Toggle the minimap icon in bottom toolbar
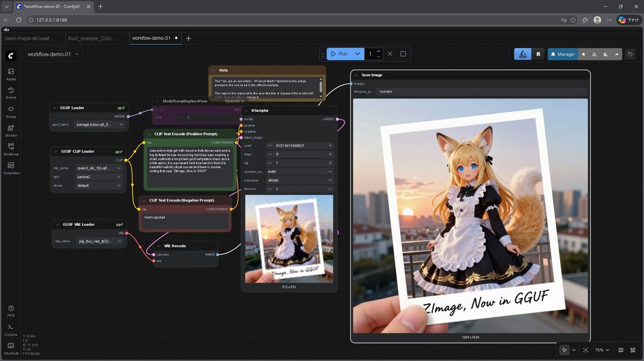Image resolution: width=644 pixels, height=361 pixels. point(621,350)
